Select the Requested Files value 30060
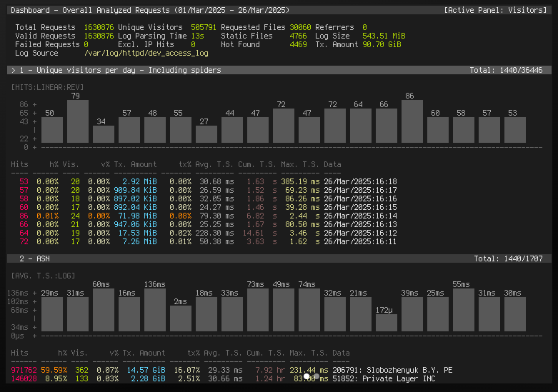This screenshot has height=392, width=558. click(x=300, y=27)
